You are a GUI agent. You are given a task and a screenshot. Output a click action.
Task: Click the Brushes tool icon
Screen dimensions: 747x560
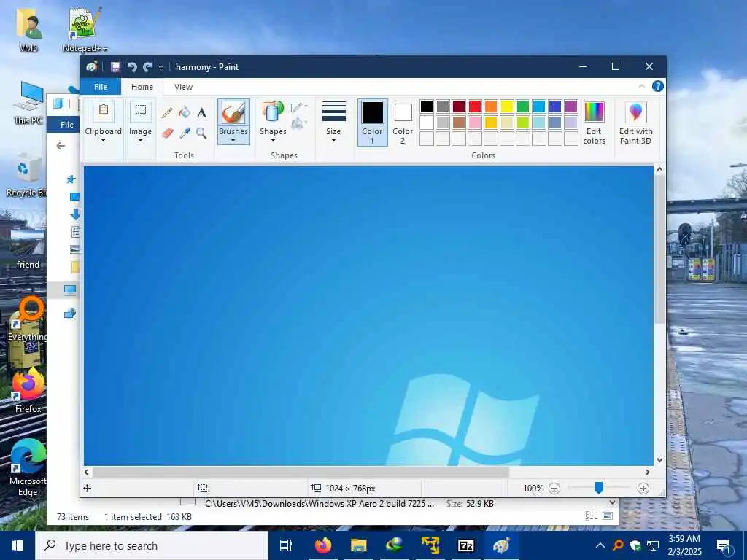[x=233, y=113]
